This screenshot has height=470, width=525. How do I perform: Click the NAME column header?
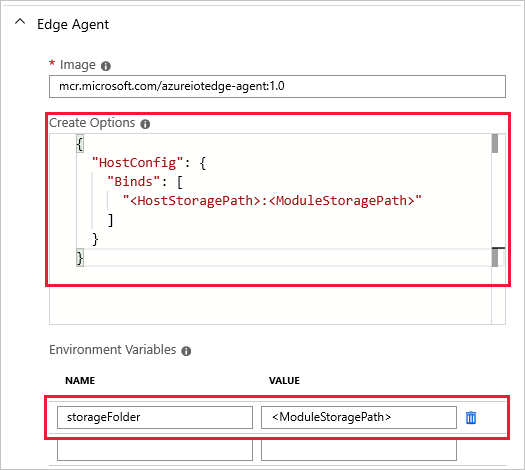(x=80, y=381)
